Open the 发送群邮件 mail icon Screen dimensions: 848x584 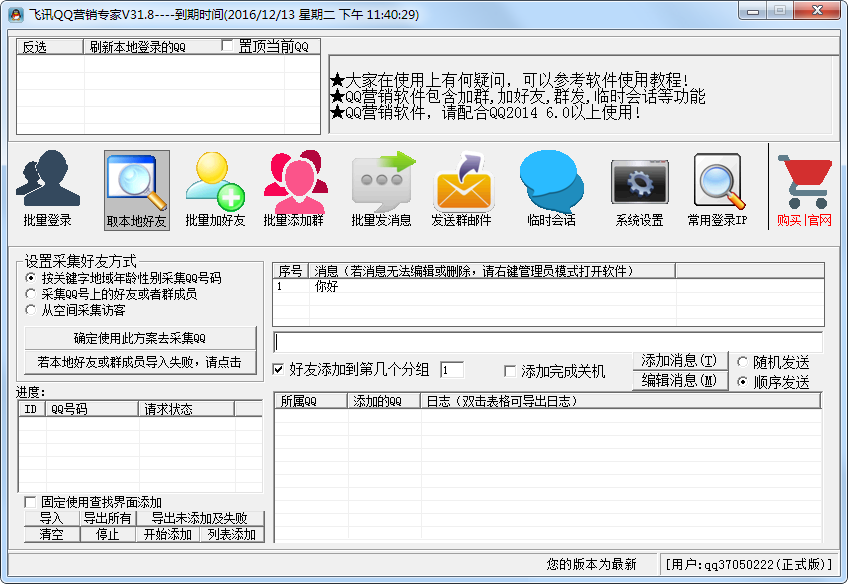(462, 181)
